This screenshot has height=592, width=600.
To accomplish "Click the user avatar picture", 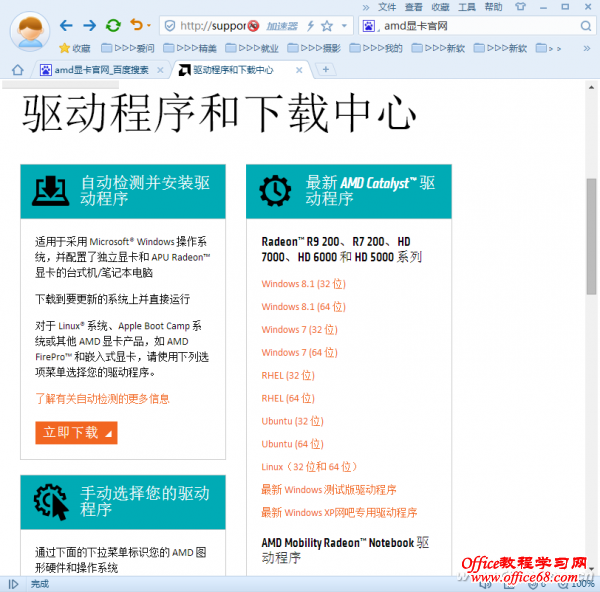I will point(30,31).
